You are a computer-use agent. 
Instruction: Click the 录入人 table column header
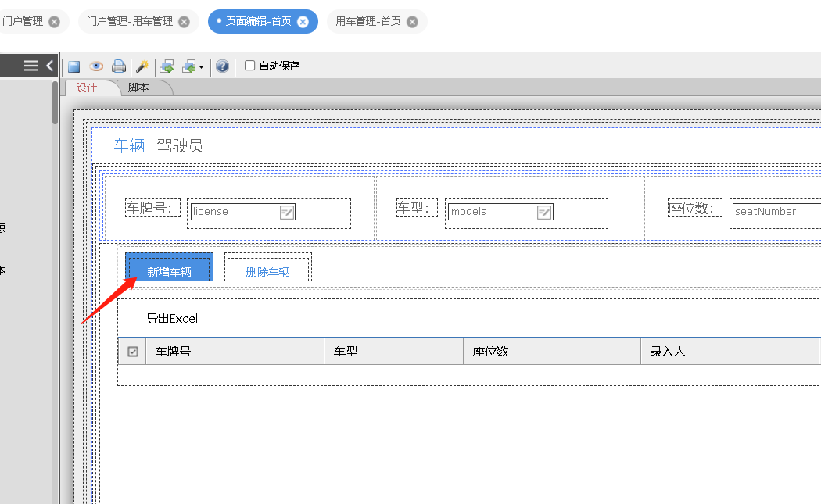pyautogui.click(x=730, y=351)
